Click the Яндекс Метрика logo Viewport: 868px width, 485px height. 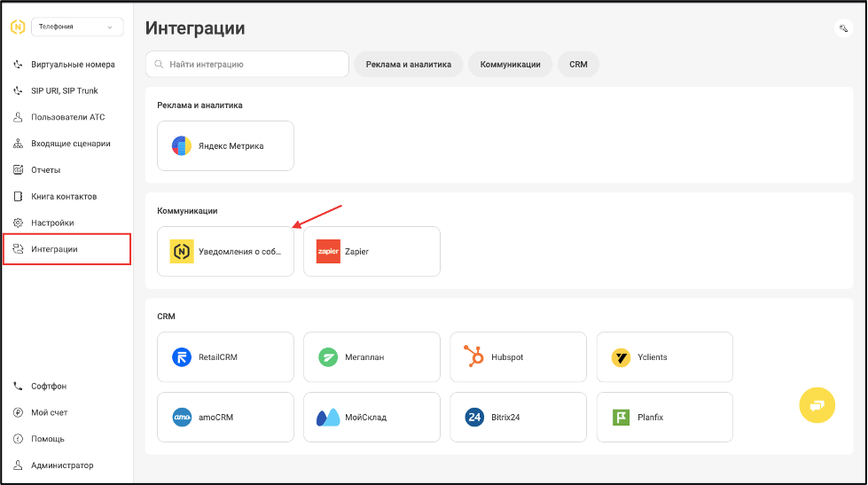[x=182, y=145]
